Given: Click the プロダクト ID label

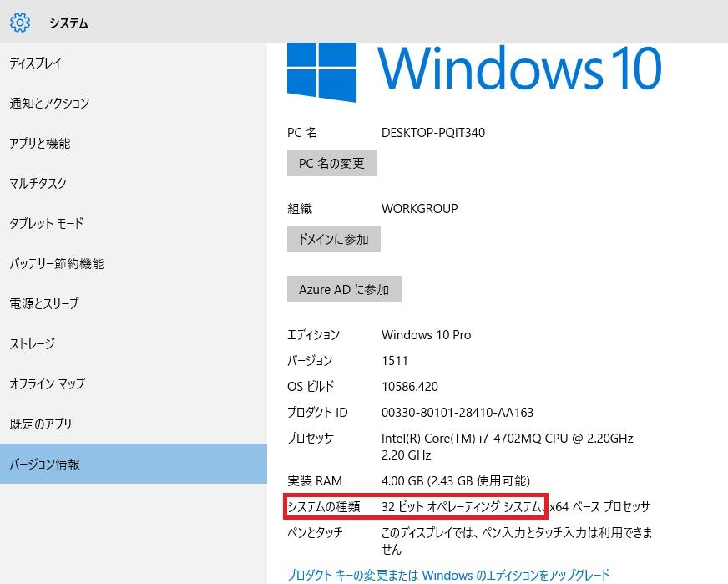Looking at the screenshot, I should (x=317, y=412).
